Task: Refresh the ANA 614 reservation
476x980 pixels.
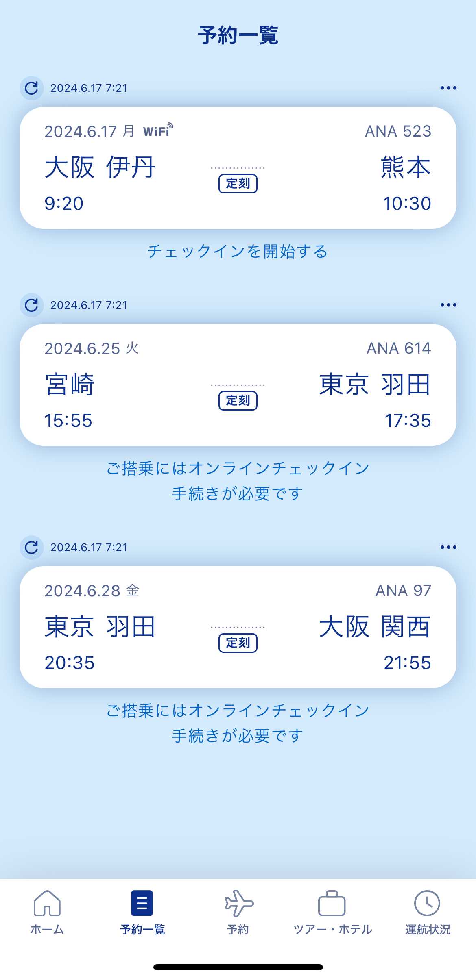Action: (32, 305)
